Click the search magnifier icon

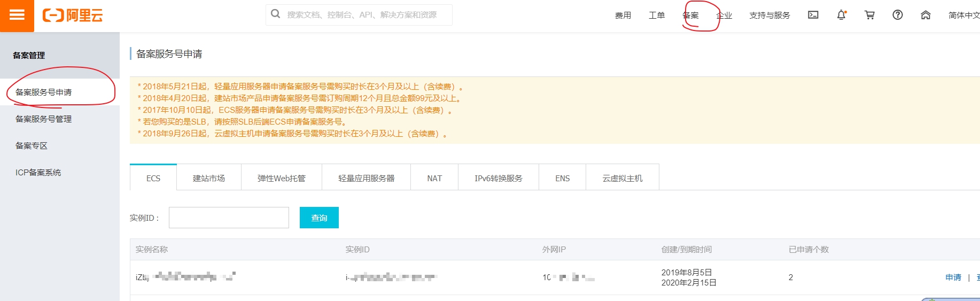[x=276, y=14]
